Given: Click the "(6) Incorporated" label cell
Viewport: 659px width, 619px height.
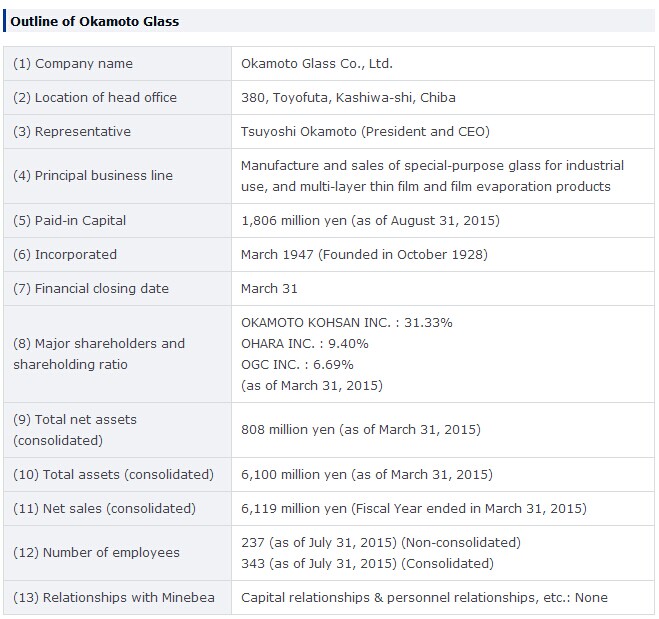Looking at the screenshot, I should coord(65,255).
